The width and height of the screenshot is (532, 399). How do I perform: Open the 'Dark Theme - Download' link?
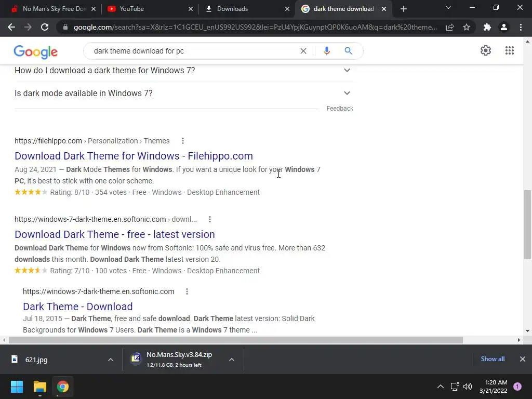(78, 307)
